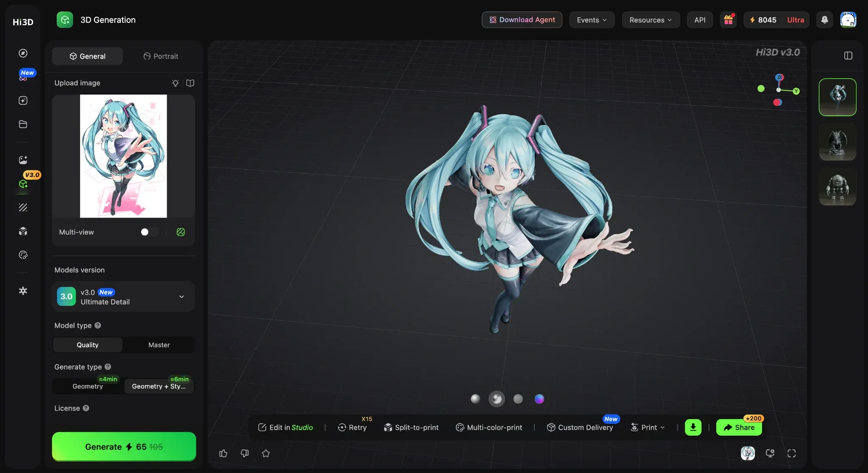The image size is (868, 473).
Task: Open the diagonal stripes texture icon in sidebar
Action: (x=23, y=207)
